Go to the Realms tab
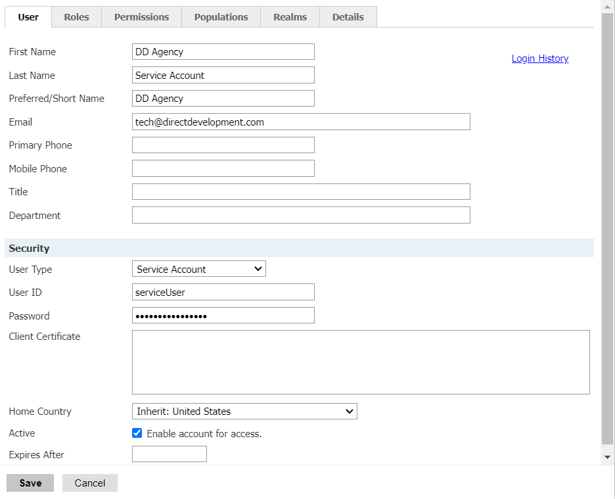The width and height of the screenshot is (615, 499). [x=290, y=17]
